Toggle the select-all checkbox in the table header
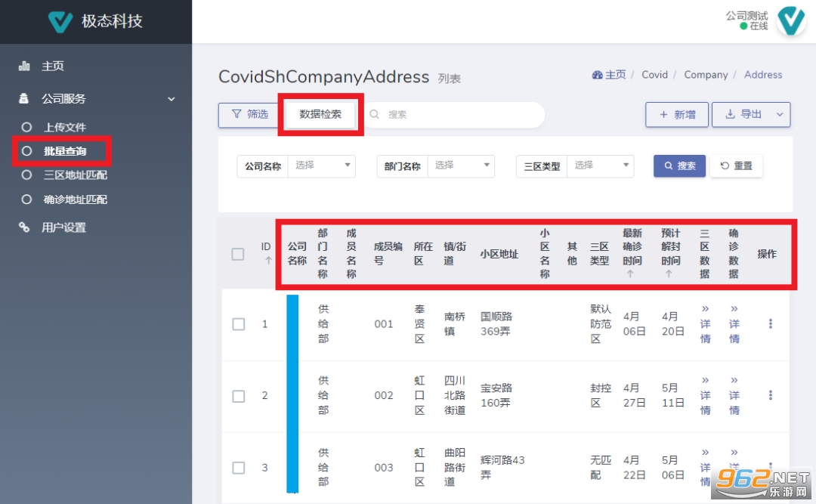The height and width of the screenshot is (504, 816). [238, 255]
